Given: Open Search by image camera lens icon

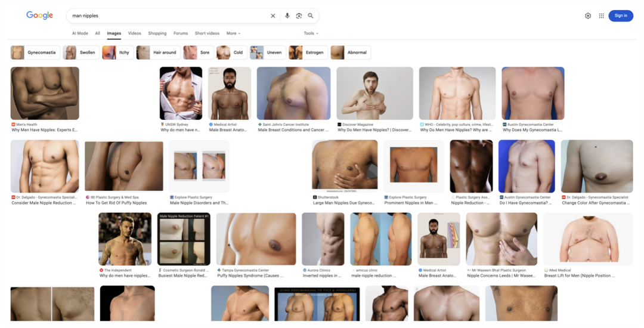Looking at the screenshot, I should pos(299,16).
